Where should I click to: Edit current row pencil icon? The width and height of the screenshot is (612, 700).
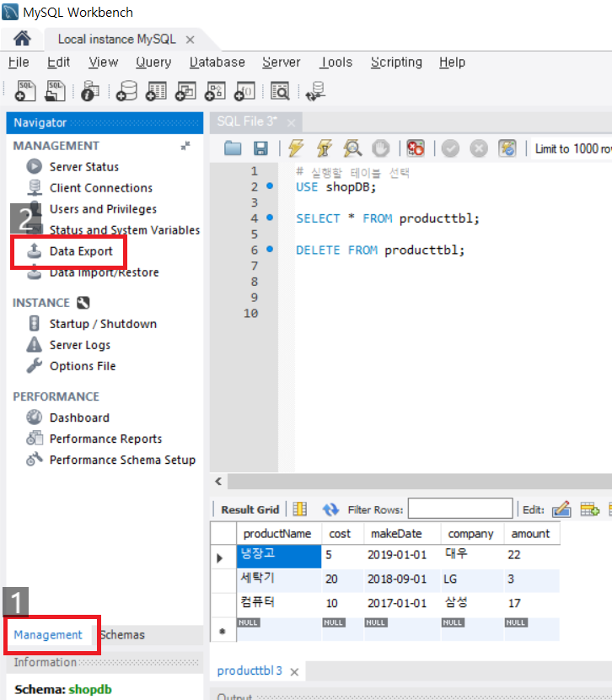click(561, 509)
